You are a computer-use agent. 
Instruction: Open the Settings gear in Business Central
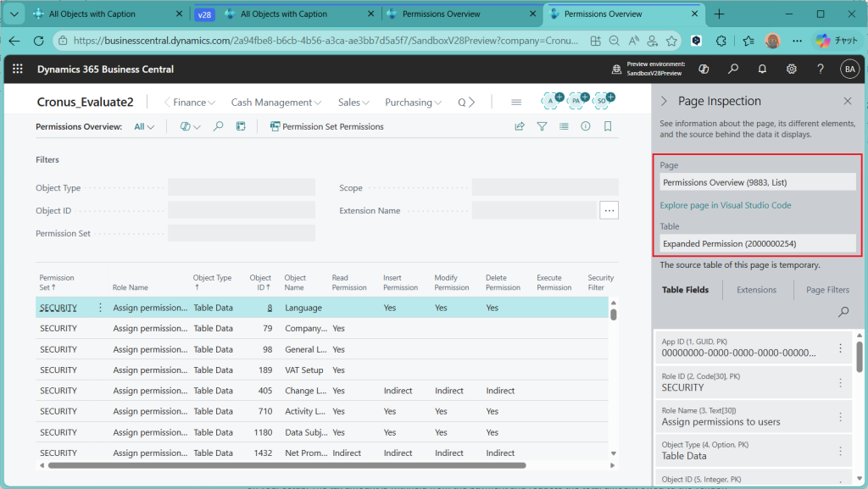[791, 69]
